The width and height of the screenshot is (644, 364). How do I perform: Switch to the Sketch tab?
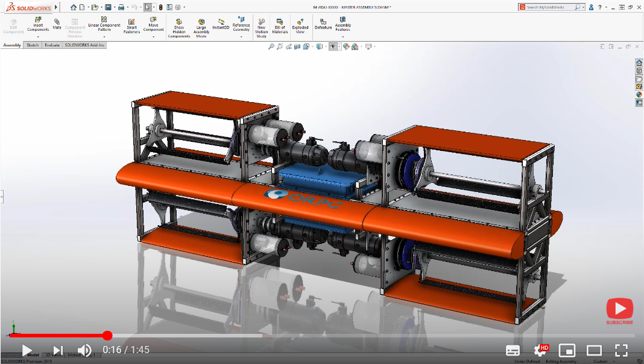(x=33, y=45)
